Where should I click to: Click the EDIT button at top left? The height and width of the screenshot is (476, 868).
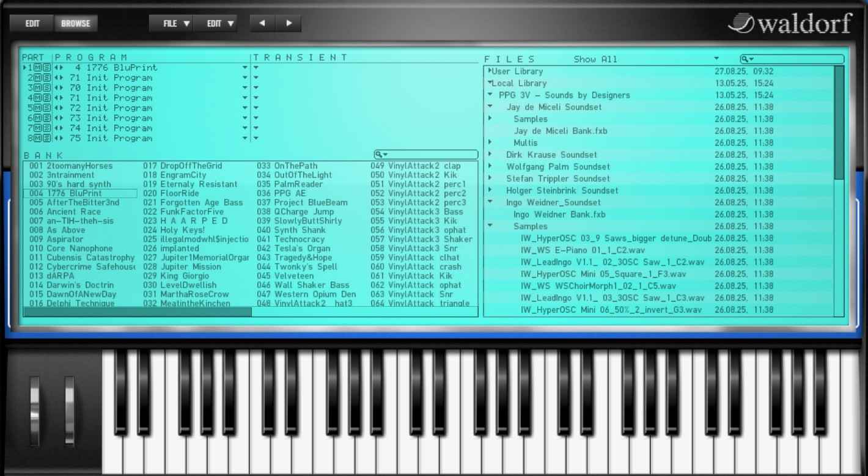[x=32, y=23]
